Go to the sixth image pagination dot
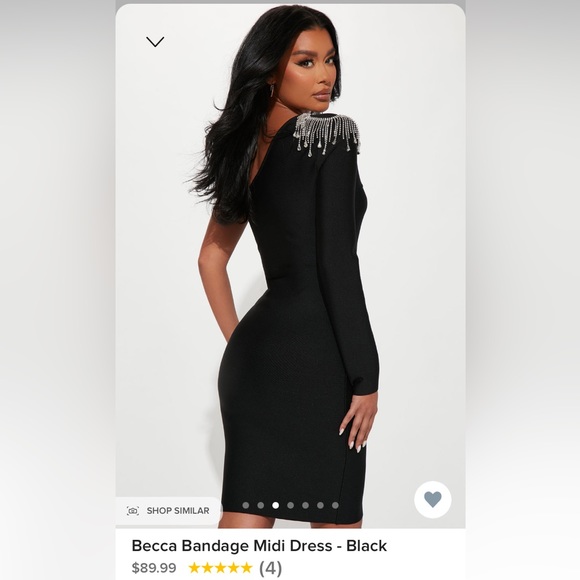580x580 pixels. point(320,505)
